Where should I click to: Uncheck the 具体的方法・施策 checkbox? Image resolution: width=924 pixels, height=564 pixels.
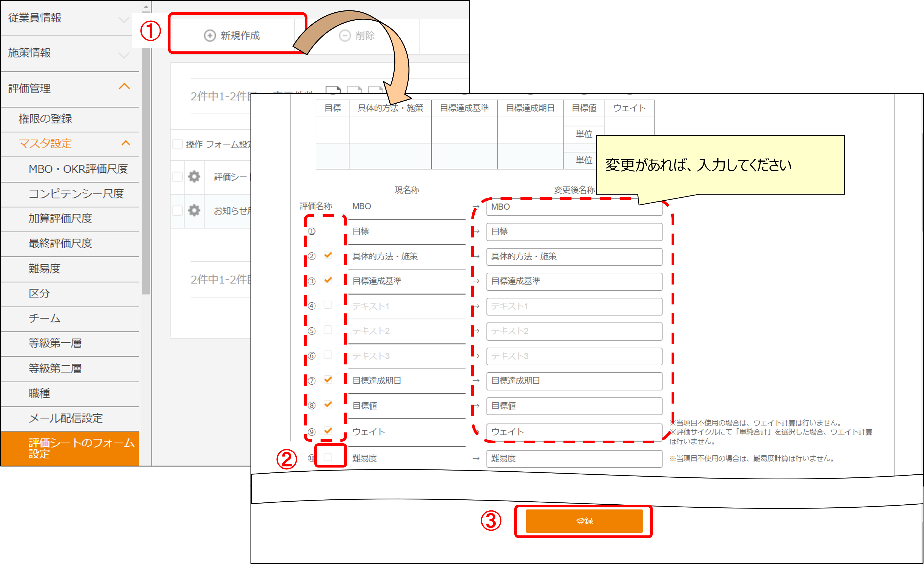click(x=328, y=256)
